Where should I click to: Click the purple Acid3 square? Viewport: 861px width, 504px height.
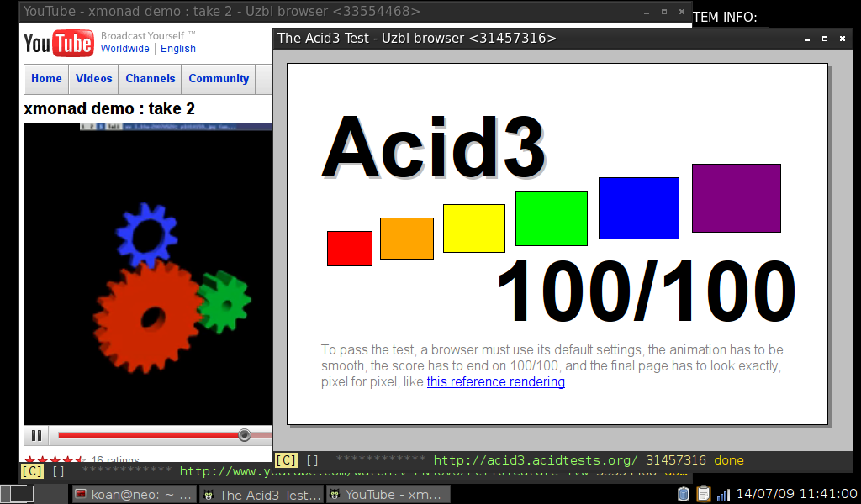[736, 198]
